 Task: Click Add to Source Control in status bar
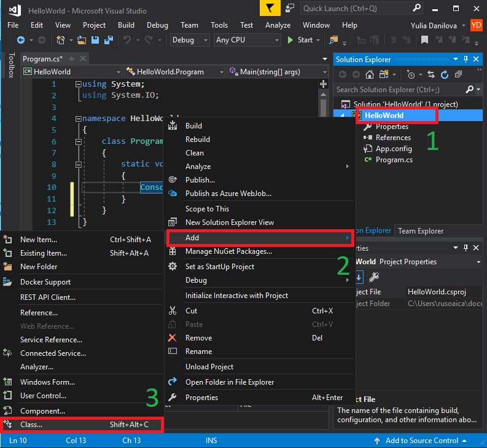(421, 441)
